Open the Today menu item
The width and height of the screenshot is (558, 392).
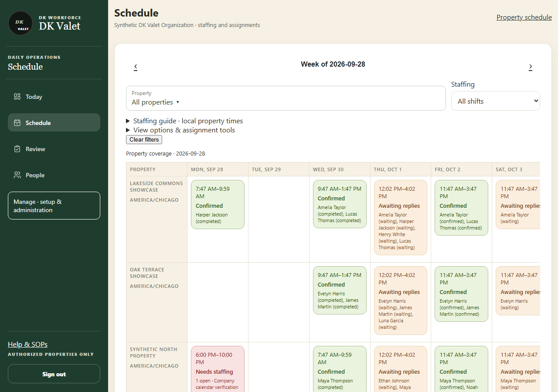[54, 97]
